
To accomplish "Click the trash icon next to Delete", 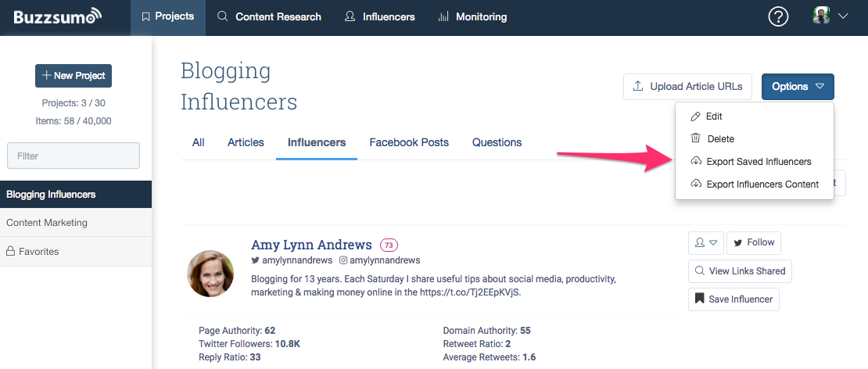I will tap(696, 138).
